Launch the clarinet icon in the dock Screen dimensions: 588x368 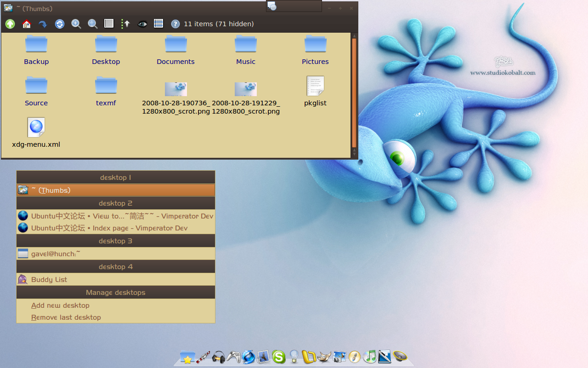[x=203, y=357]
